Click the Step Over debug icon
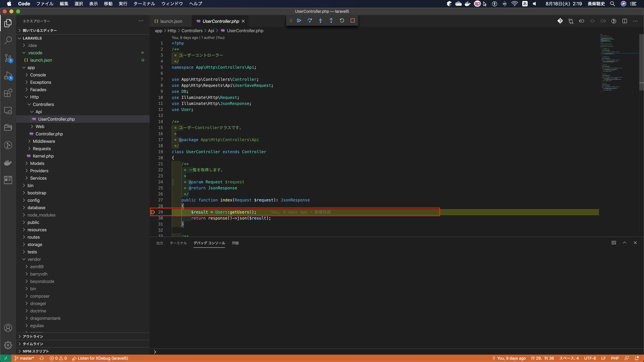 (x=310, y=20)
